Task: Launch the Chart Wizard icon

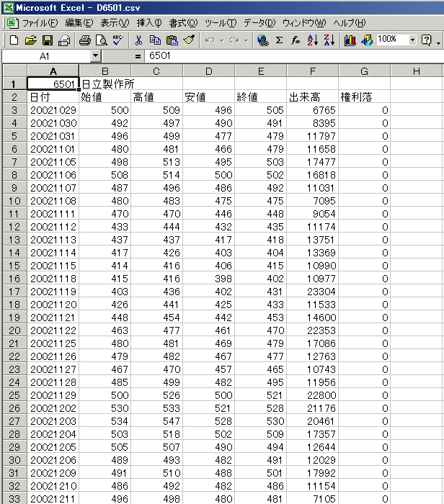Action: coord(350,40)
